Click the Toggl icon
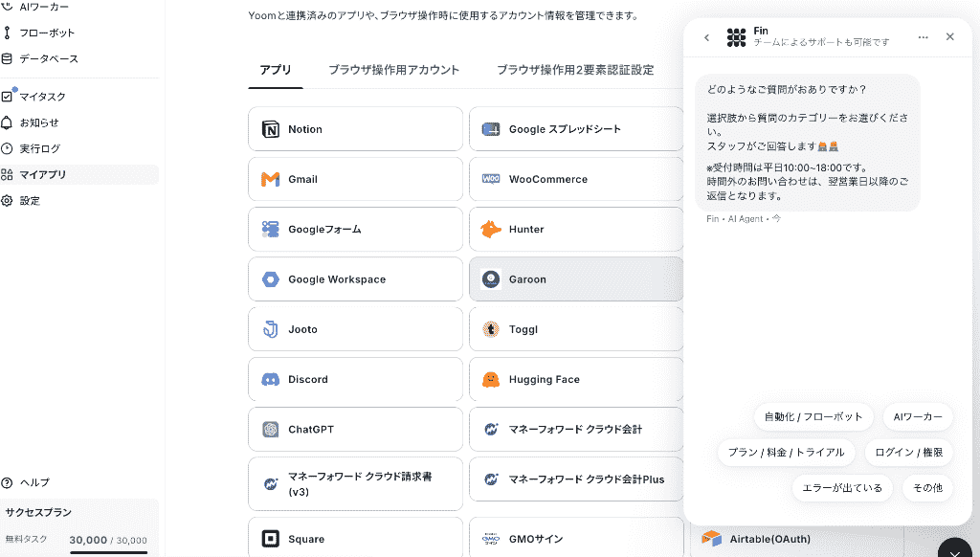 tap(491, 329)
